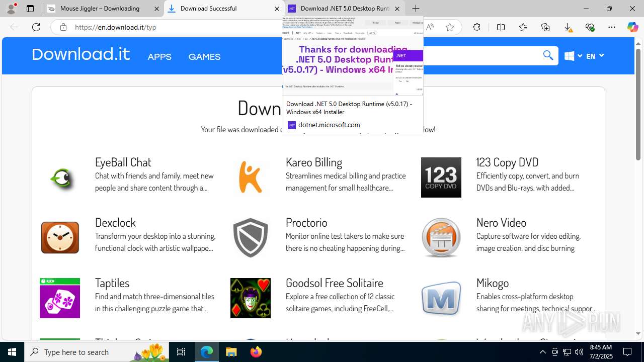
Task: Open a new browser tab
Action: coord(416,9)
